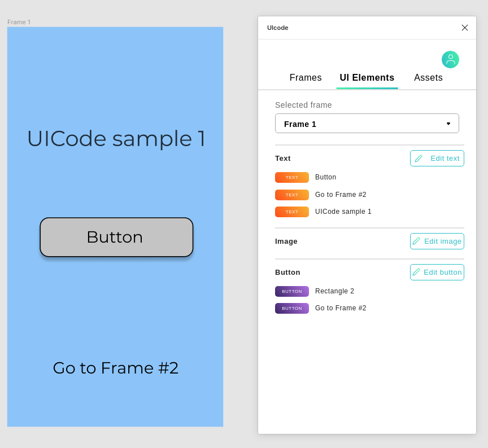488x448 pixels.
Task: Click the orange TEXT badge next to Button
Action: click(292, 177)
